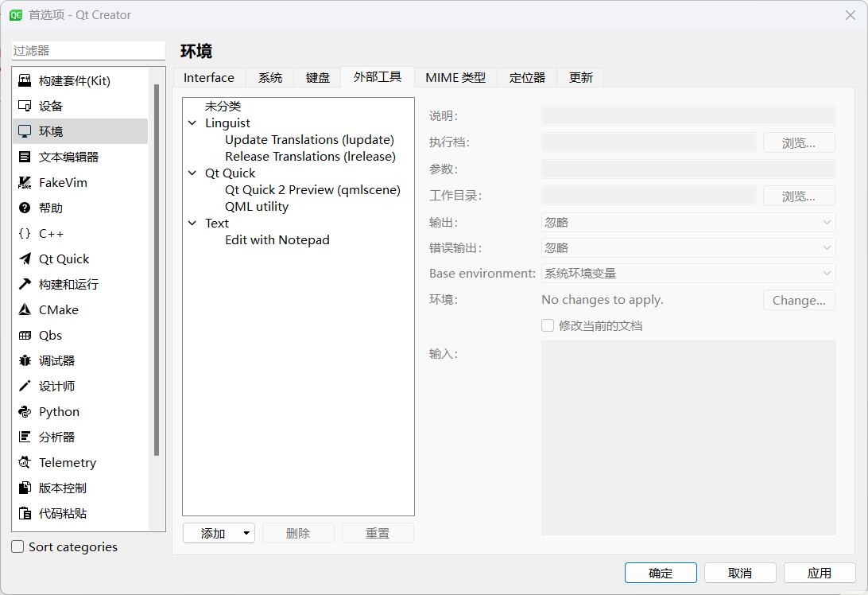Select Release Translations (lrelease) tool
The height and width of the screenshot is (595, 868).
click(x=310, y=156)
